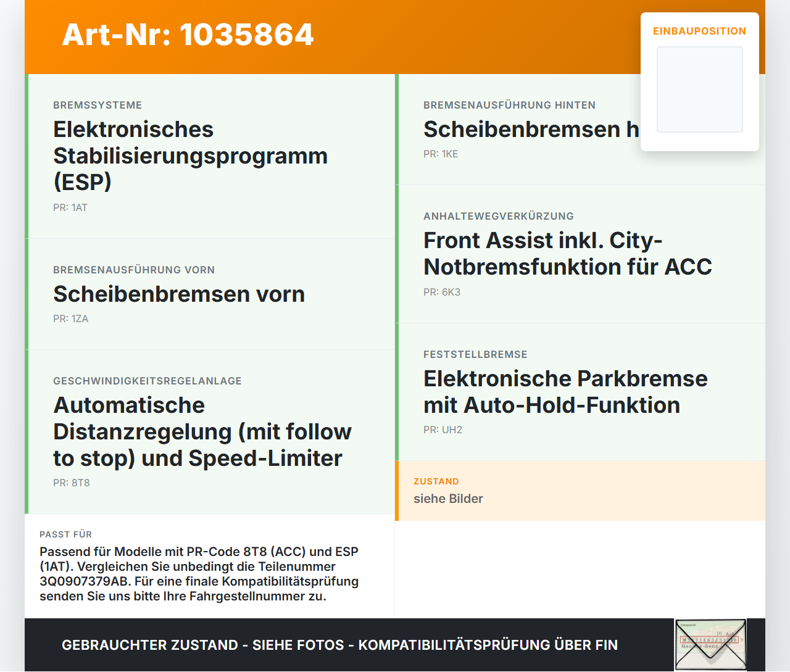The height and width of the screenshot is (672, 790).
Task: Click the 'PR: UH2' code
Action: coord(443,429)
